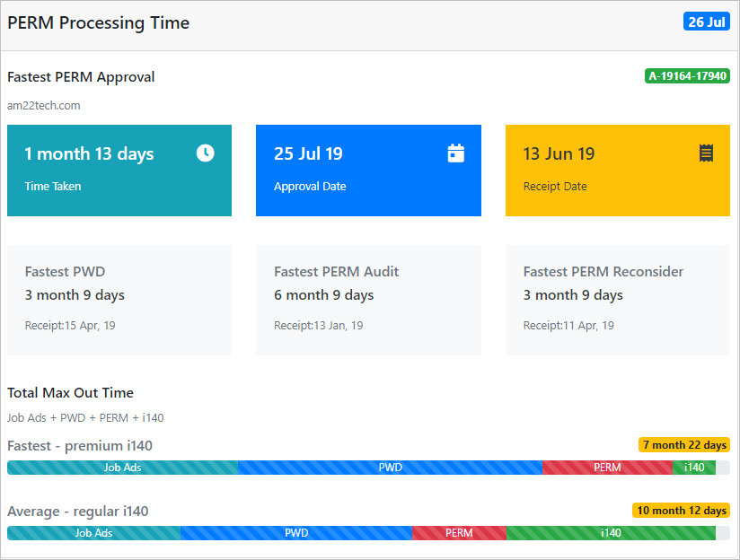This screenshot has width=740, height=560.
Task: Click i140 segment in Average regular bar
Action: click(612, 533)
